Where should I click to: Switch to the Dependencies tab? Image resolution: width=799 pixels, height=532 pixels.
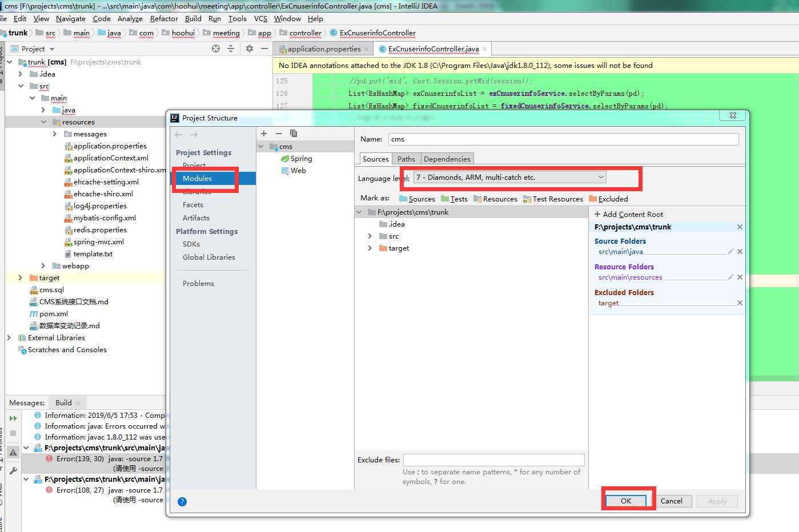pyautogui.click(x=447, y=159)
